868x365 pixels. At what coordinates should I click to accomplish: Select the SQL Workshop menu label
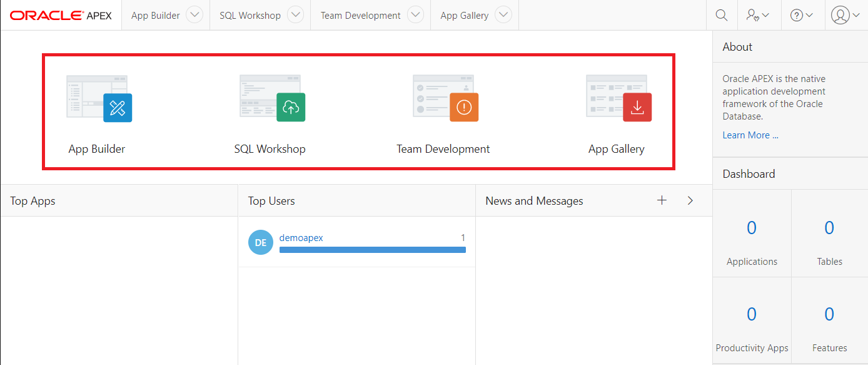(250, 15)
